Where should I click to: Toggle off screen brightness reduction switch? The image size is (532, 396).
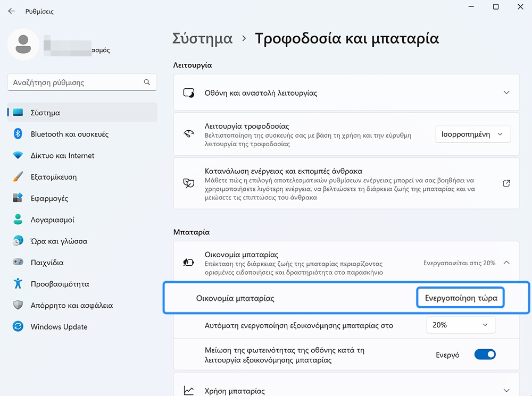pyautogui.click(x=485, y=355)
